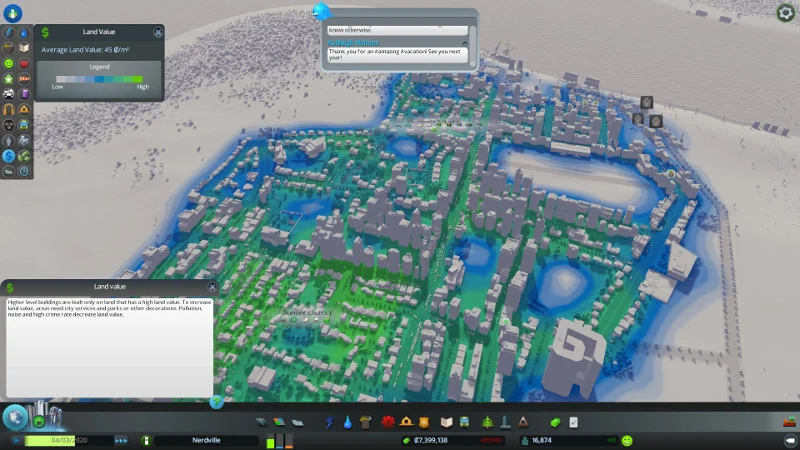
Task: Open the orange sign info view icon
Action: (24, 79)
